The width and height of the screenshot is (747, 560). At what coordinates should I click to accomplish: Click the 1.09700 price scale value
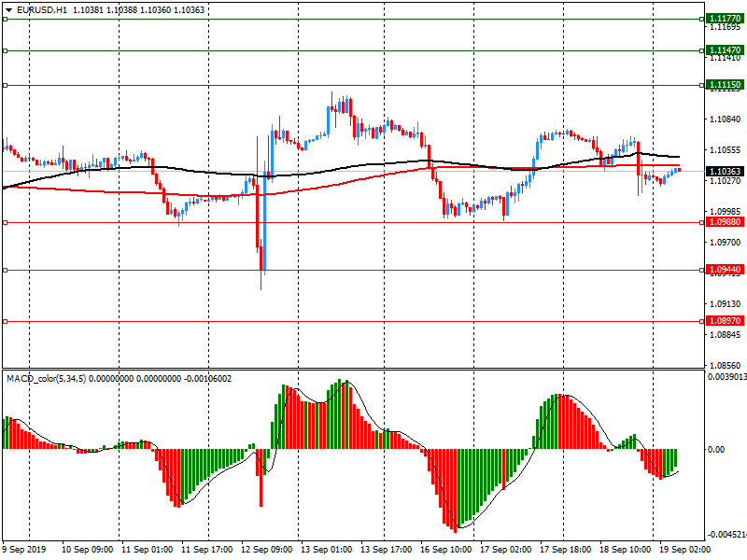tap(726, 243)
